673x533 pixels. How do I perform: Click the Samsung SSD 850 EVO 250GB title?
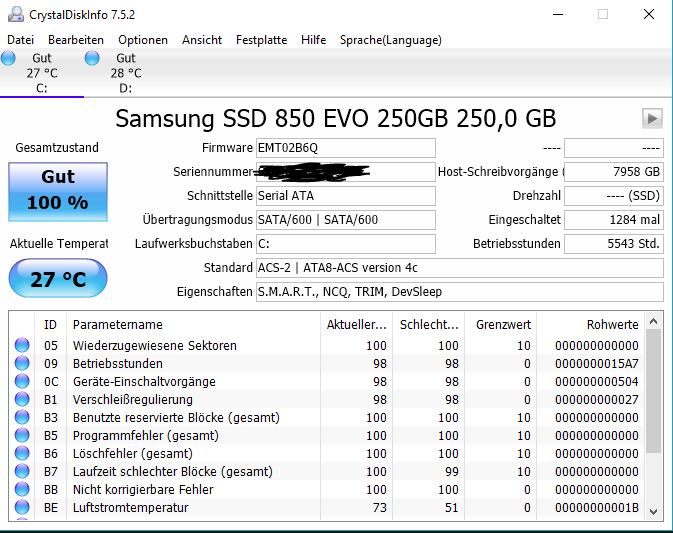[x=336, y=119]
